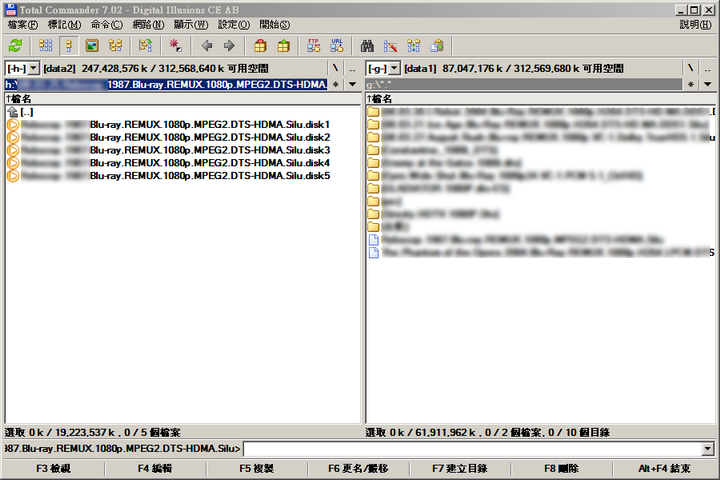Image resolution: width=720 pixels, height=480 pixels.
Task: Open the 命令(C) menu
Action: tap(107, 25)
